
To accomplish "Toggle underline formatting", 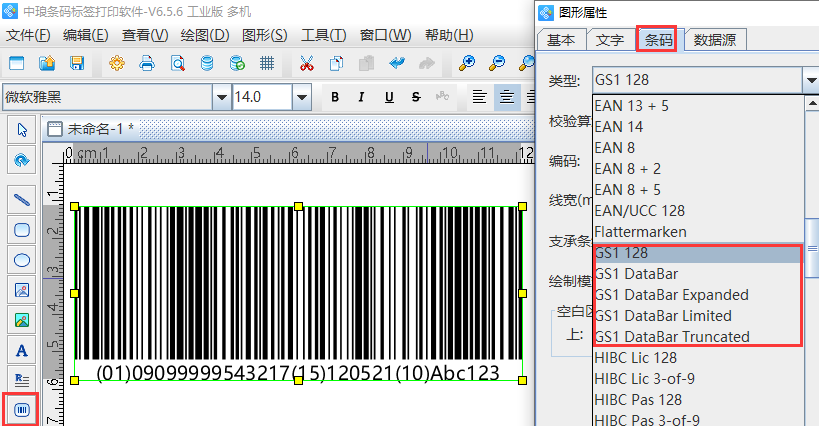I will click(389, 97).
